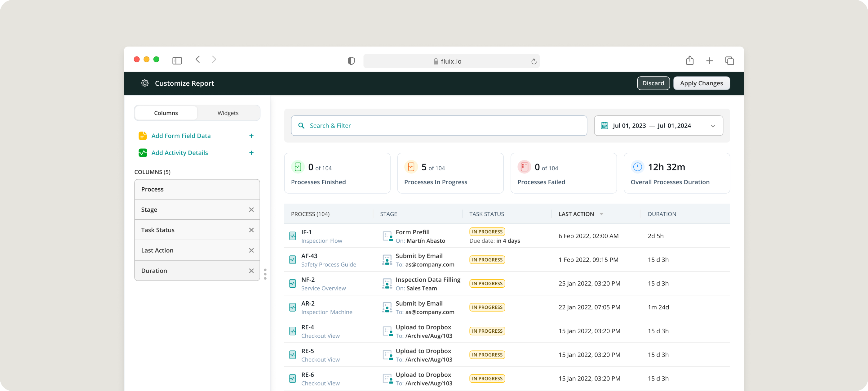Click the plus icon for Add Form Field Data
The image size is (868, 391).
tap(251, 136)
